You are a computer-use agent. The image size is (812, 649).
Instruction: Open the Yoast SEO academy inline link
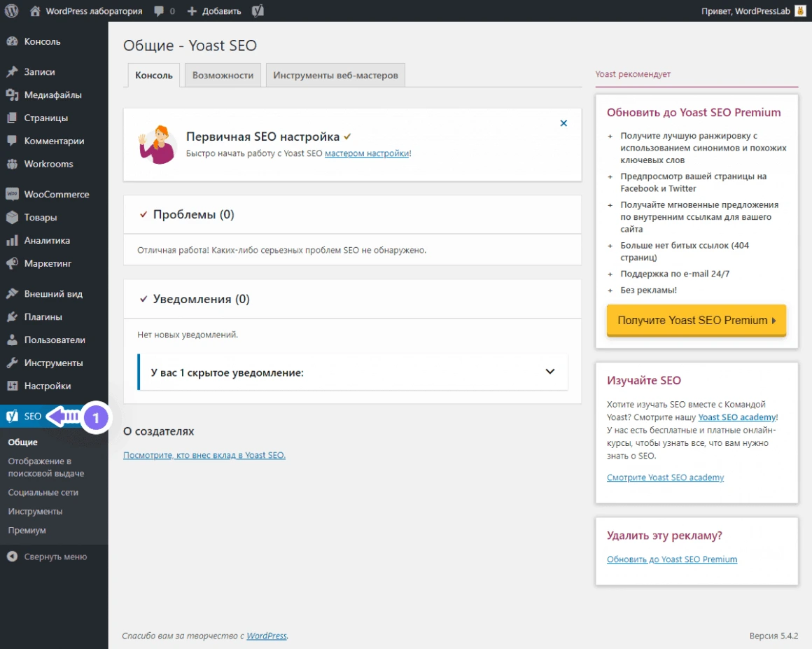737,417
